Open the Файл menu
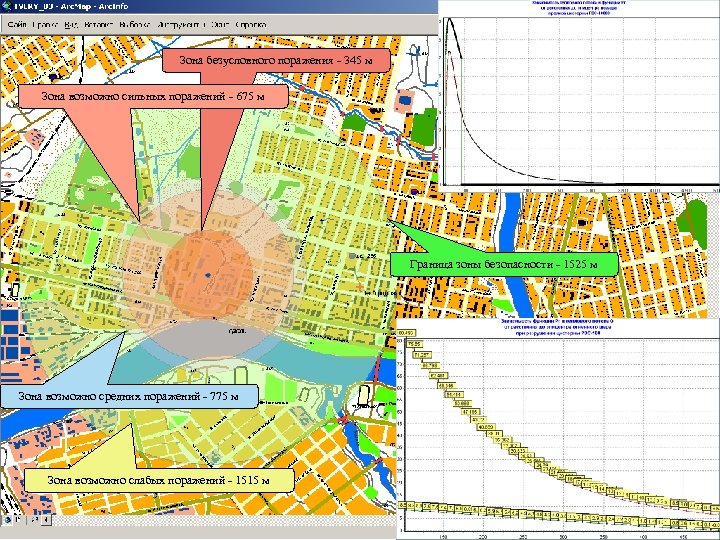This screenshot has width=720, height=540. click(17, 25)
